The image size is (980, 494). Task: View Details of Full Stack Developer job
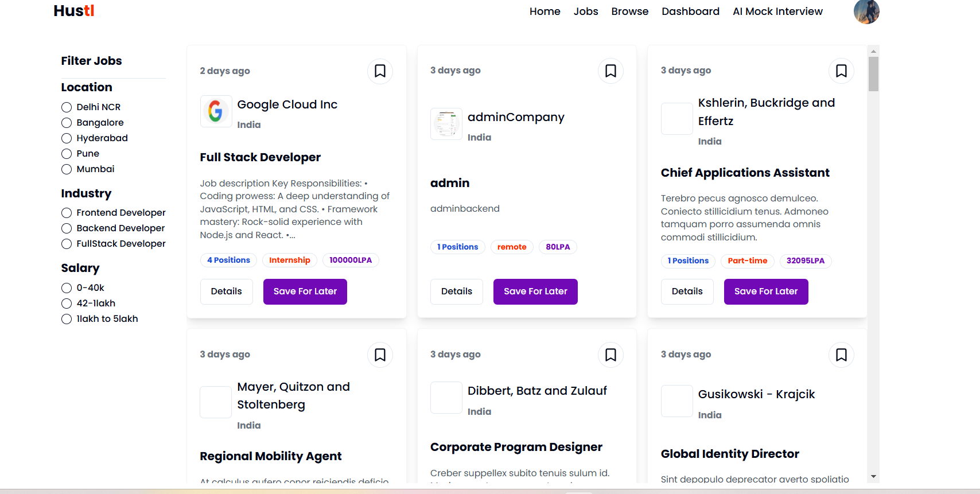point(226,291)
